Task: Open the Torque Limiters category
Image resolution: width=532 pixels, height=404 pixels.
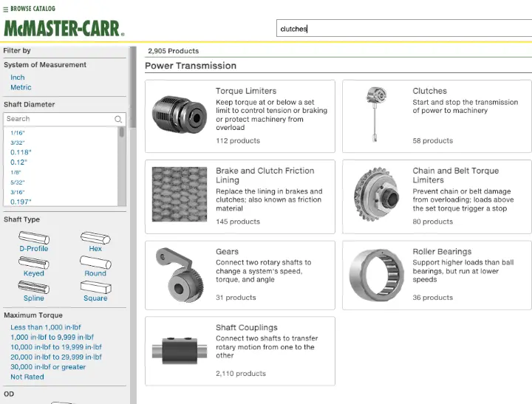Action: (245, 91)
